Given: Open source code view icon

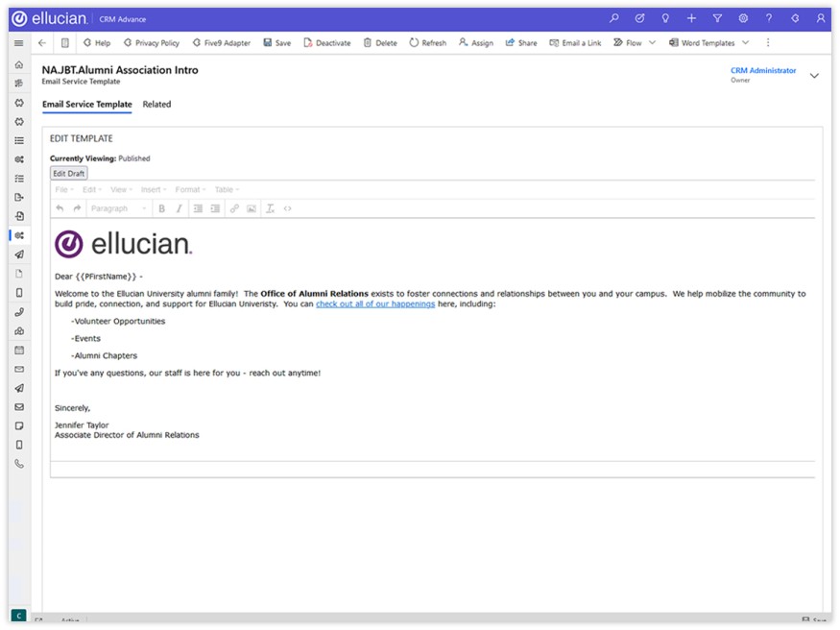Looking at the screenshot, I should [288, 208].
